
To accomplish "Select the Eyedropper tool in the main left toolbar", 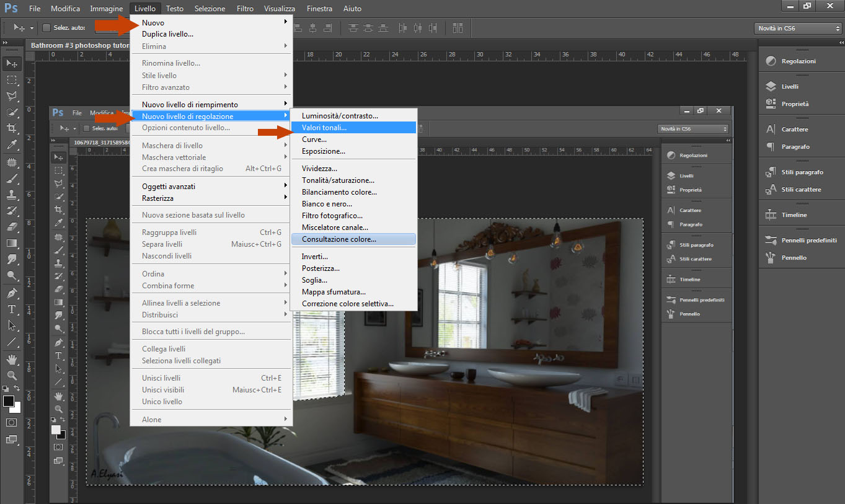I will (x=11, y=145).
